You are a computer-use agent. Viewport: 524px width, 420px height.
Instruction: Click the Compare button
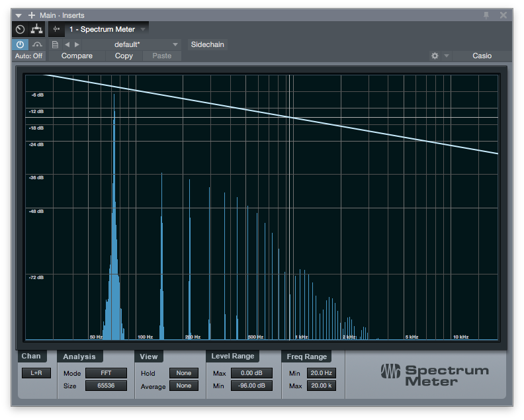pos(77,56)
